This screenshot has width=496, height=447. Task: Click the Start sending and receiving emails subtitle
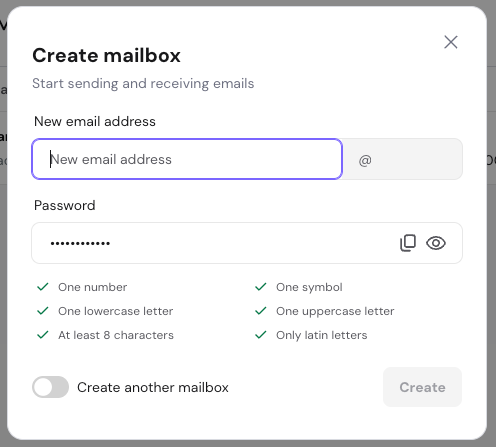pyautogui.click(x=143, y=83)
